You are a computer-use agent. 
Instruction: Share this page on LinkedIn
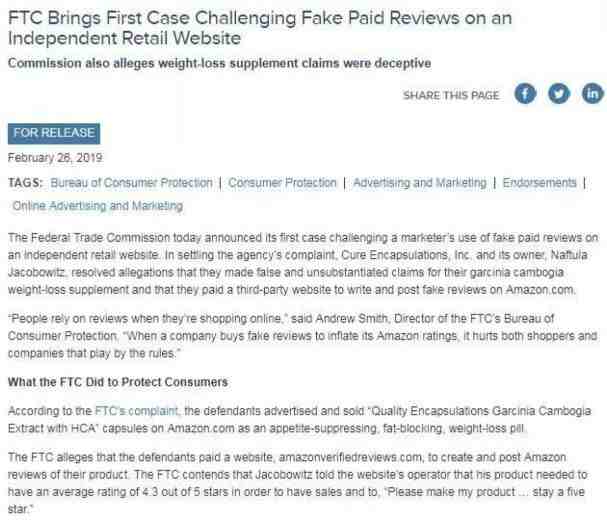tap(593, 94)
